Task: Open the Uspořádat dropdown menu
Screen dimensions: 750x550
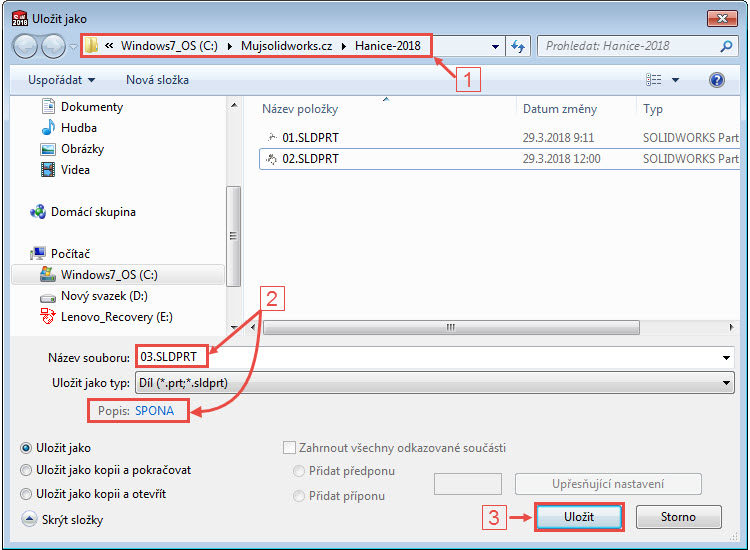Action: pos(62,80)
